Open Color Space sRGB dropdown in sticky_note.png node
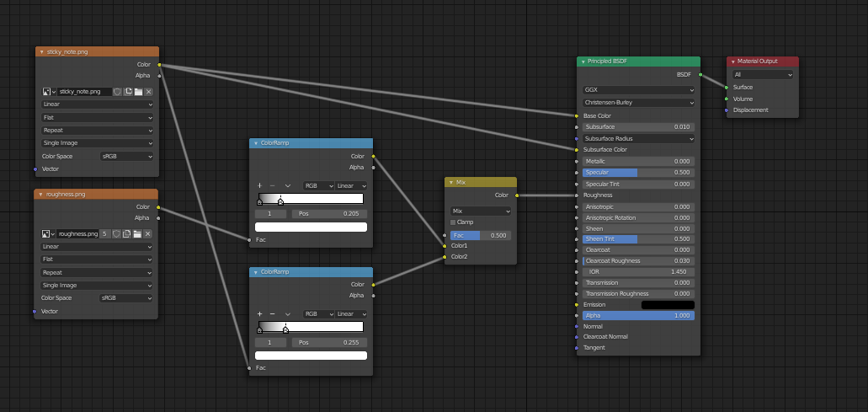This screenshot has height=412, width=868. point(126,156)
